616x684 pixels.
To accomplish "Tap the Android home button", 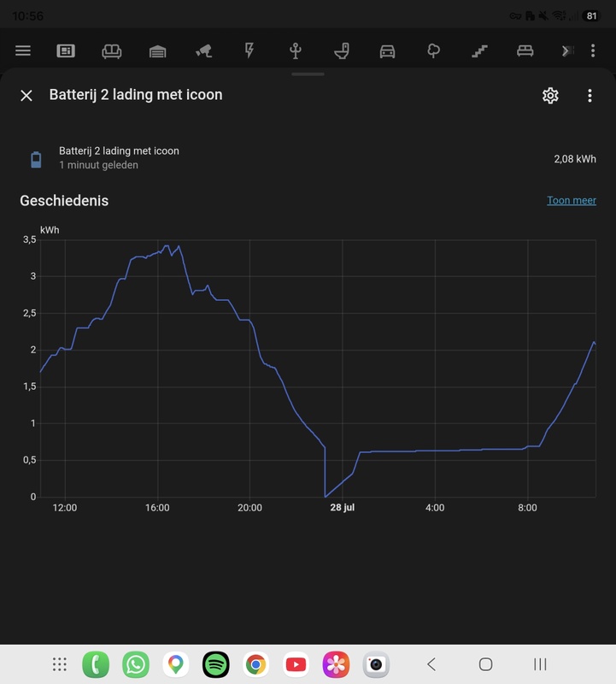I will click(x=485, y=664).
